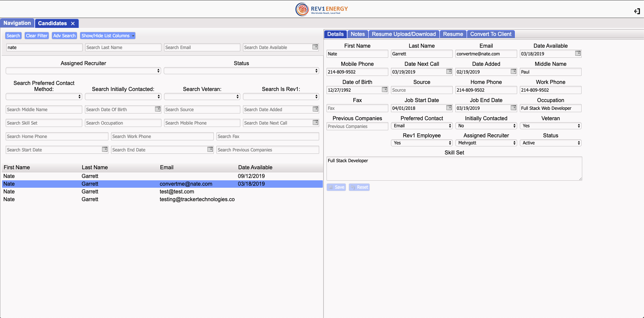Click the Fax field in Details
Viewport: 644px width, 318px height.
pyautogui.click(x=357, y=108)
